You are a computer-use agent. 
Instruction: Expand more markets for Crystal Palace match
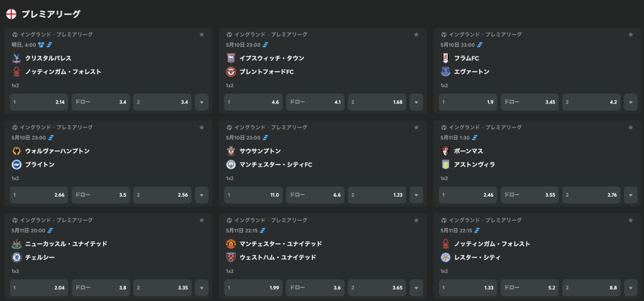[x=202, y=102]
